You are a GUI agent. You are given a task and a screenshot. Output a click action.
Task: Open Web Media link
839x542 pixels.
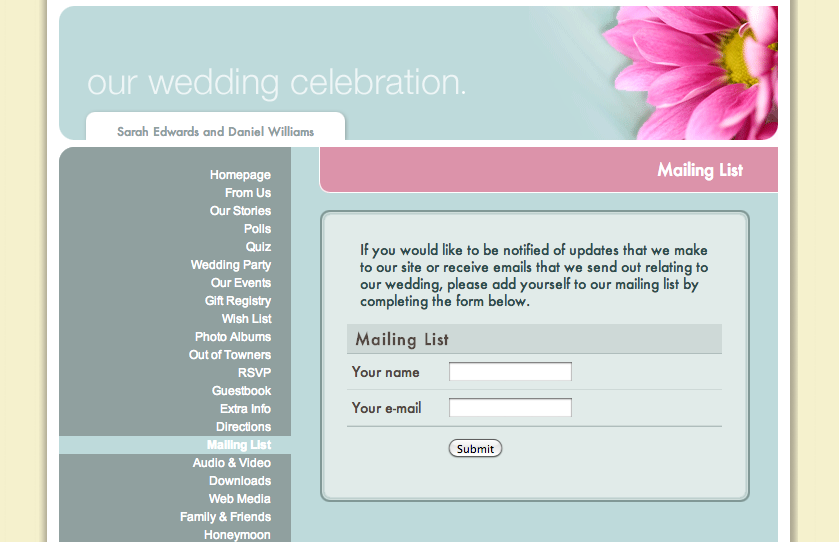point(240,499)
